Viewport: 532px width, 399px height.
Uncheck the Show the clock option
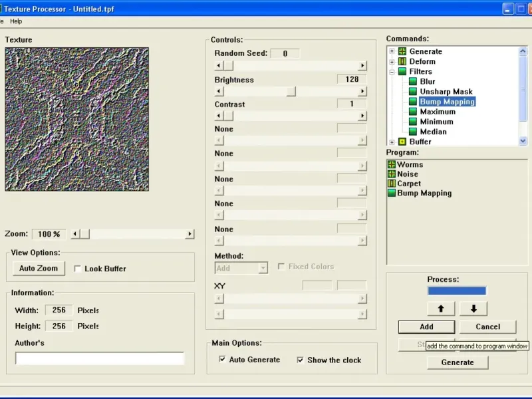pyautogui.click(x=301, y=360)
